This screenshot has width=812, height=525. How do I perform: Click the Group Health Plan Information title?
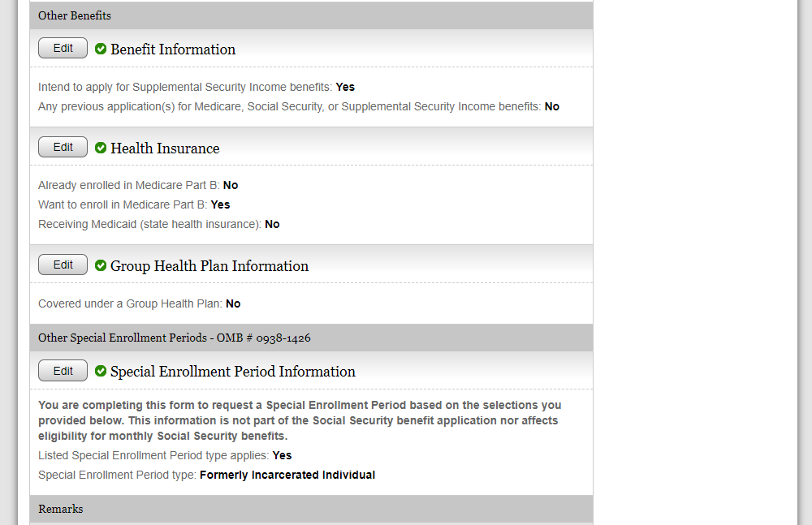pos(209,266)
